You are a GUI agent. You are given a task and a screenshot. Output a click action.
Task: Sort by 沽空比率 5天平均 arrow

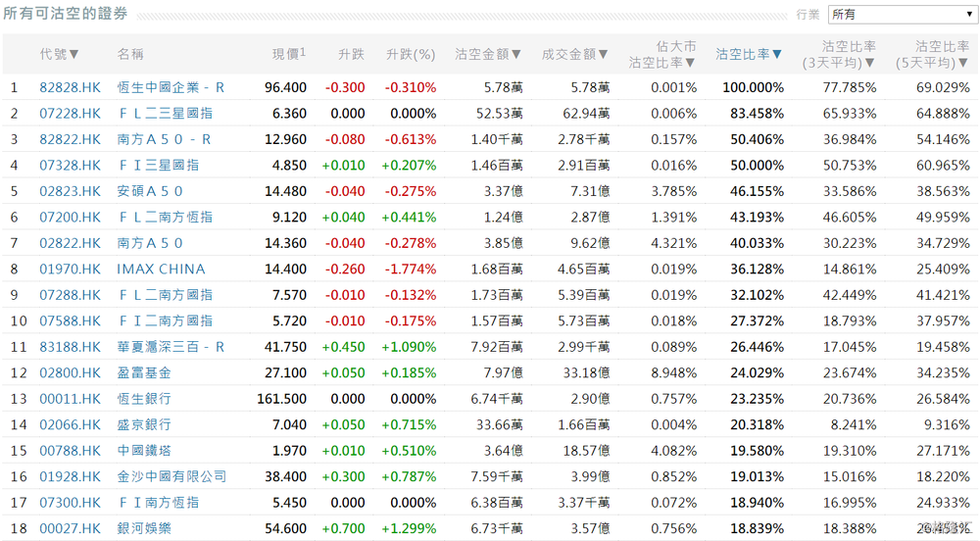point(963,63)
